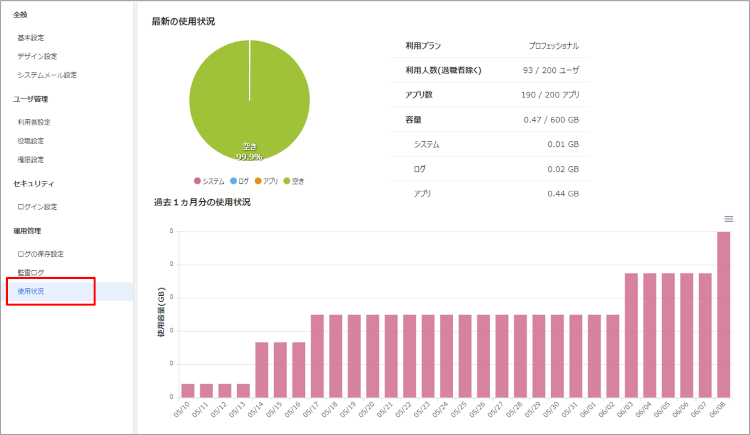Viewport: 750px width, 435px height.
Task: Click the プロフェッショナル plan value
Action: [553, 46]
